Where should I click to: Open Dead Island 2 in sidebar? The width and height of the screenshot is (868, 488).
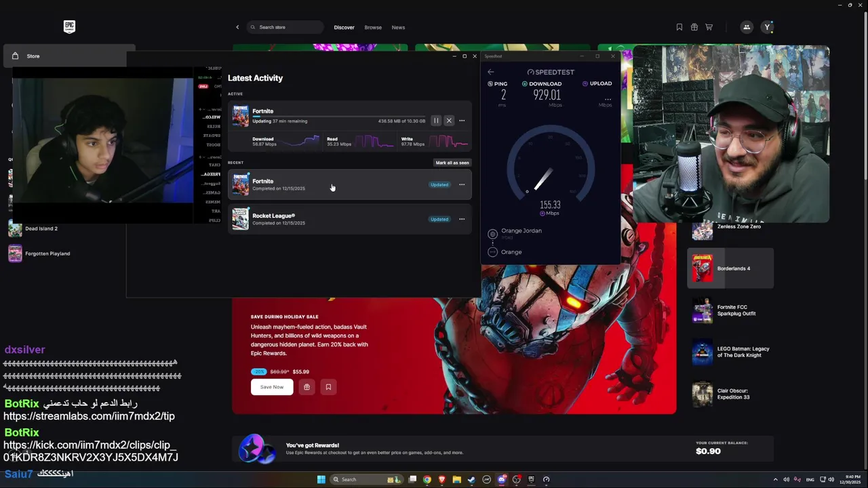41,228
